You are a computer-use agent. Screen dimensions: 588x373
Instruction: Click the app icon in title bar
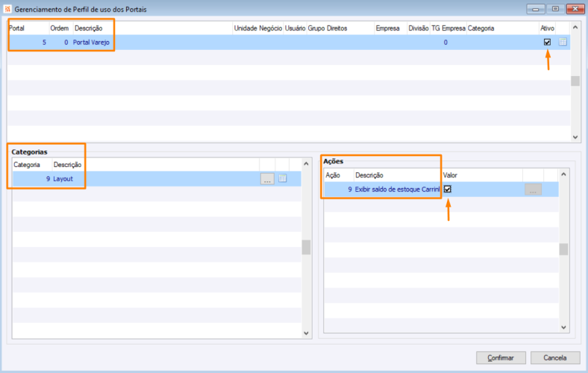pyautogui.click(x=7, y=9)
